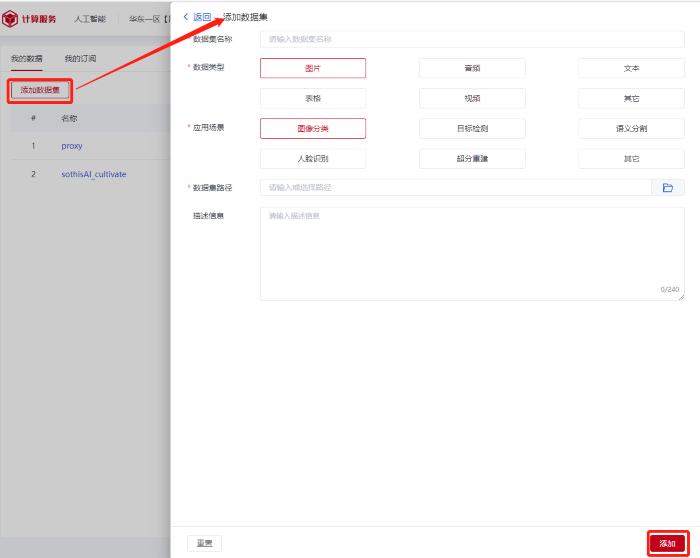Click the 返回 back link
Image resolution: width=700 pixels, height=558 pixels.
pyautogui.click(x=202, y=17)
